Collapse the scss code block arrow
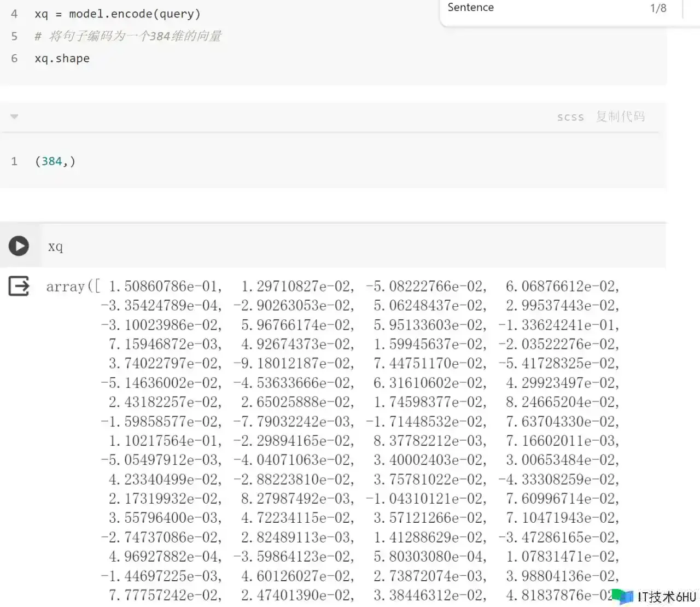 pyautogui.click(x=14, y=116)
